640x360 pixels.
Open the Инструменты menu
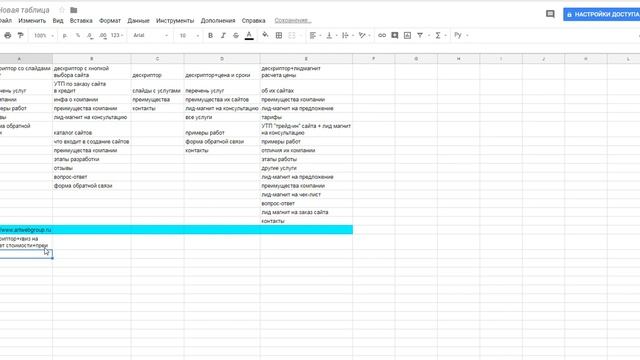coord(175,20)
